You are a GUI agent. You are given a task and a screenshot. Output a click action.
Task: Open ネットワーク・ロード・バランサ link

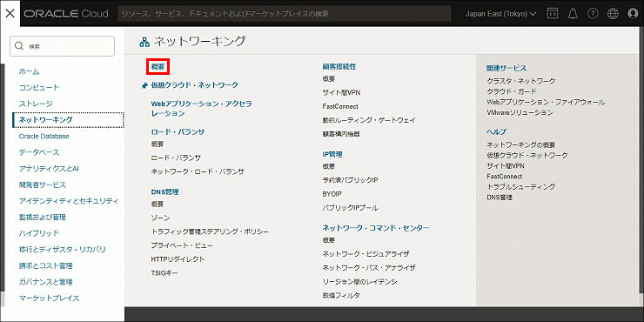(x=198, y=171)
